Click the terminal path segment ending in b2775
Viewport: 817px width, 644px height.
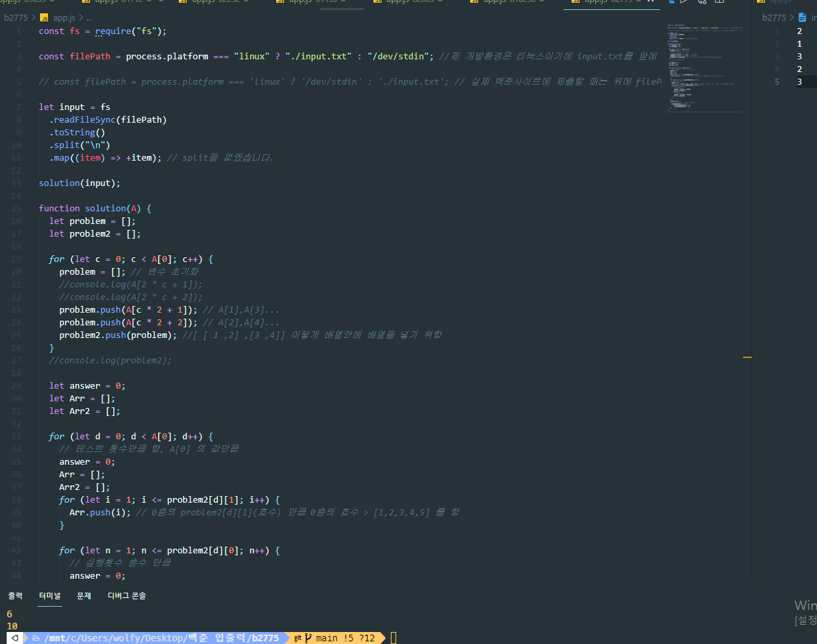point(162,638)
